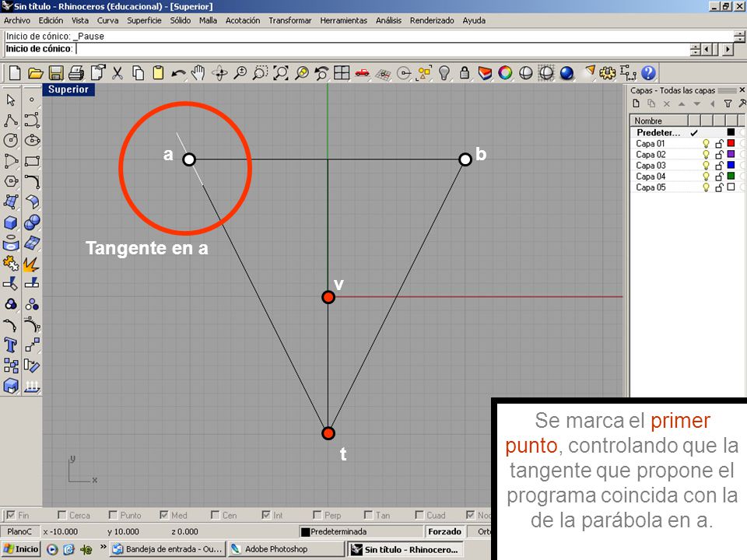Viewport: 747px width, 560px height.
Task: Select the Explode tool icon
Action: (32, 264)
